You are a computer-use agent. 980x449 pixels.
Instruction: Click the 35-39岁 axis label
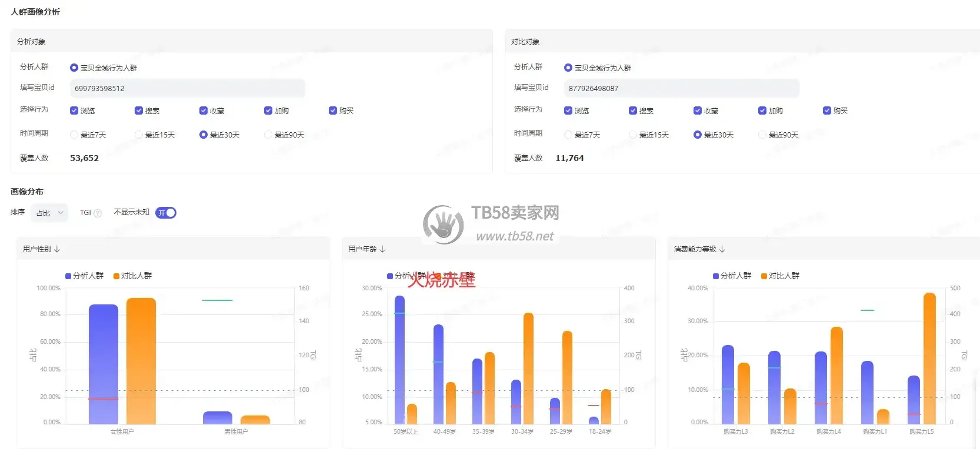click(484, 431)
